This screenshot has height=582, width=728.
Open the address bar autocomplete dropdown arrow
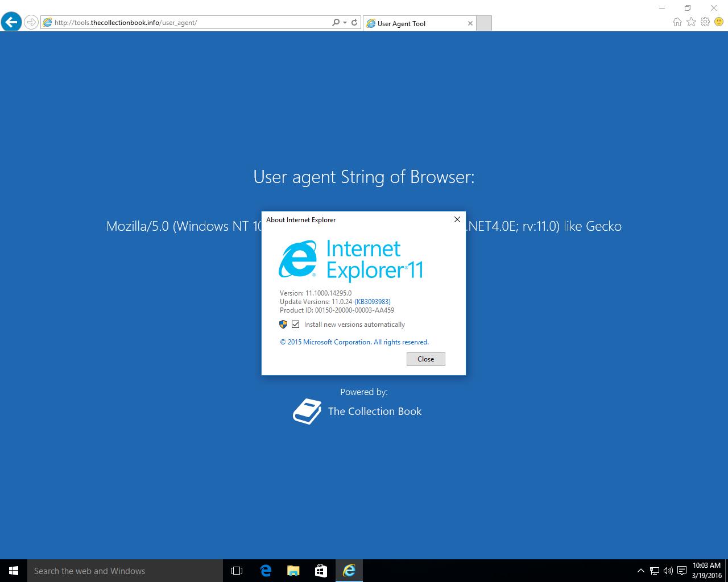click(345, 23)
